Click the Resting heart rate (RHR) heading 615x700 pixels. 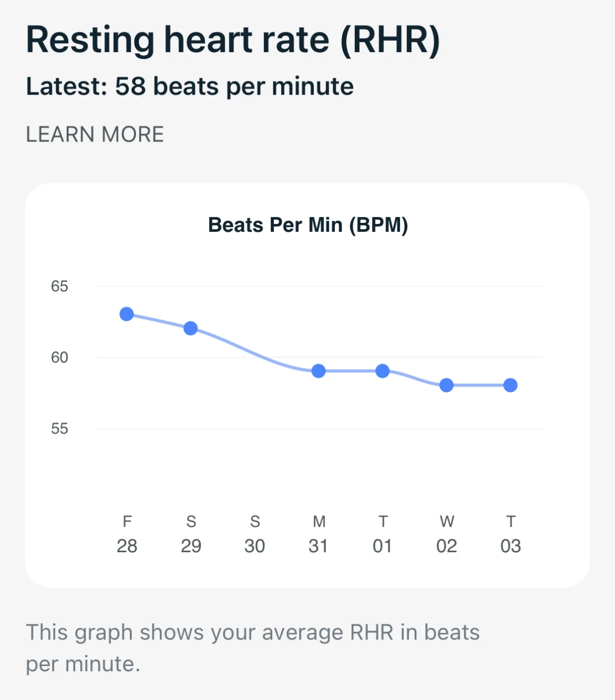233,40
